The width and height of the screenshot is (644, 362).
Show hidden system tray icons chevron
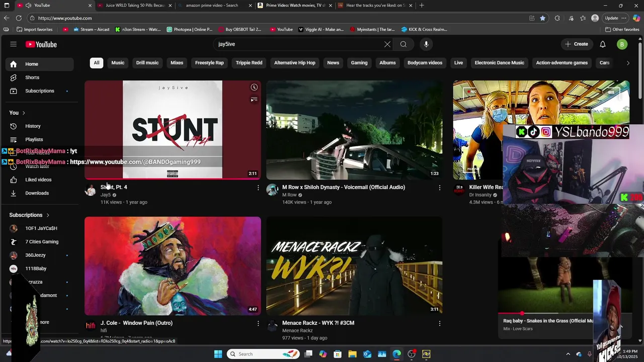[x=568, y=354]
